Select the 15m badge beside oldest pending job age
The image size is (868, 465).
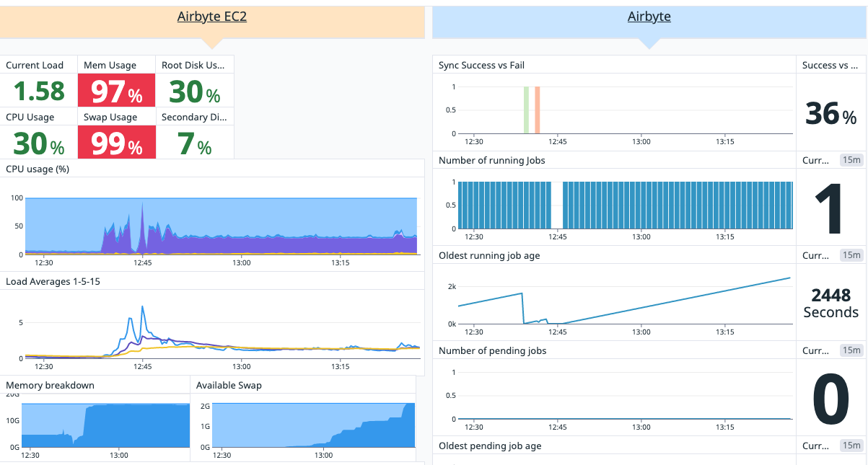[x=851, y=446]
